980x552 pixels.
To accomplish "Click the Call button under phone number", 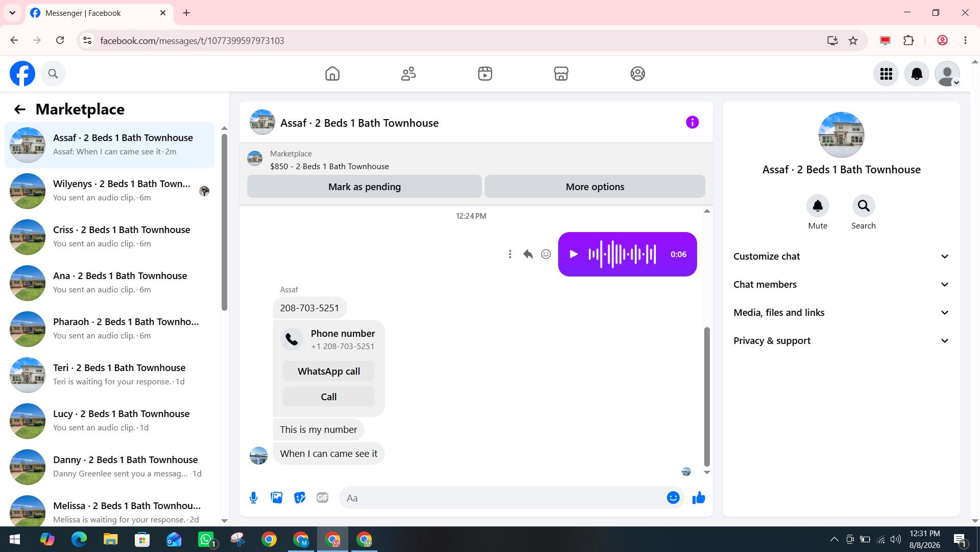I will click(x=328, y=397).
